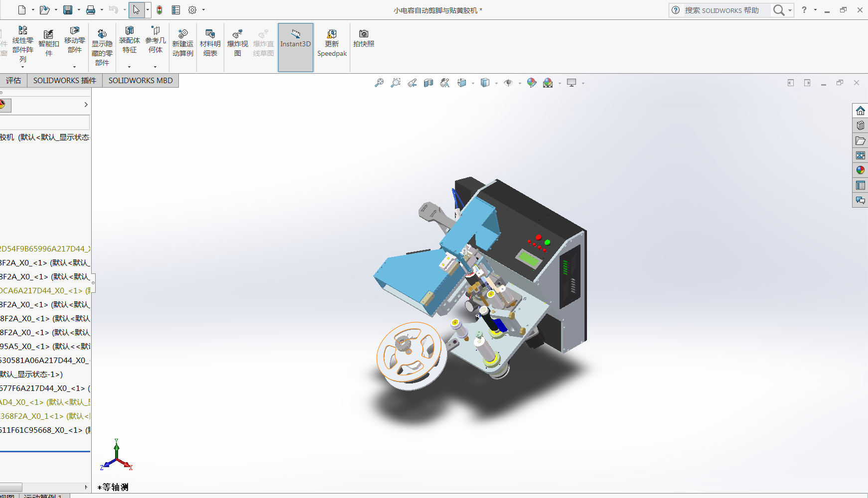Open the Options gear icon
This screenshot has width=868, height=498.
pyautogui.click(x=192, y=10)
